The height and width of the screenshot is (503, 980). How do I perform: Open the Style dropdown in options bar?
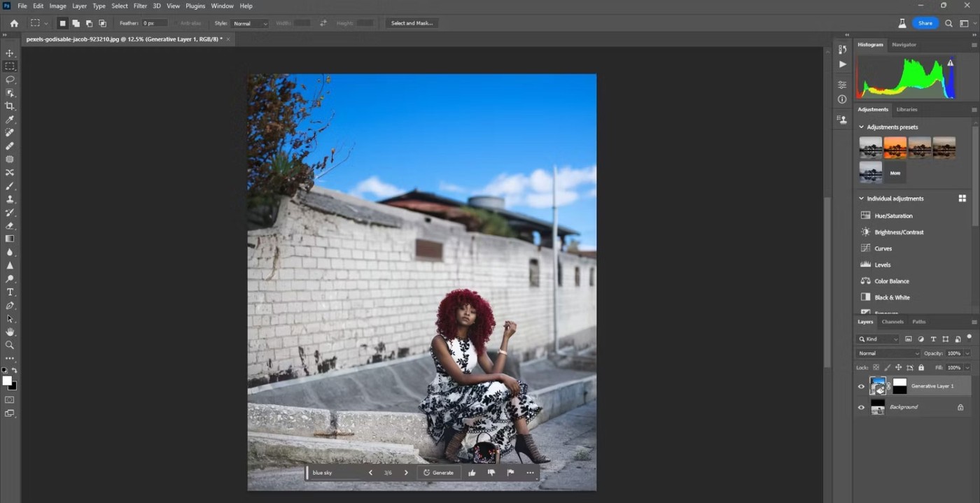[x=250, y=23]
